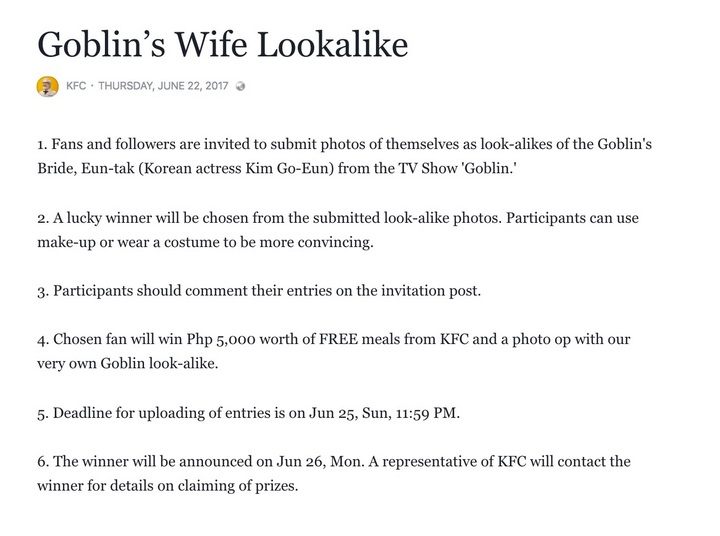This screenshot has width=720, height=536.
Task: Click the globe public-privacy icon
Action: [241, 86]
